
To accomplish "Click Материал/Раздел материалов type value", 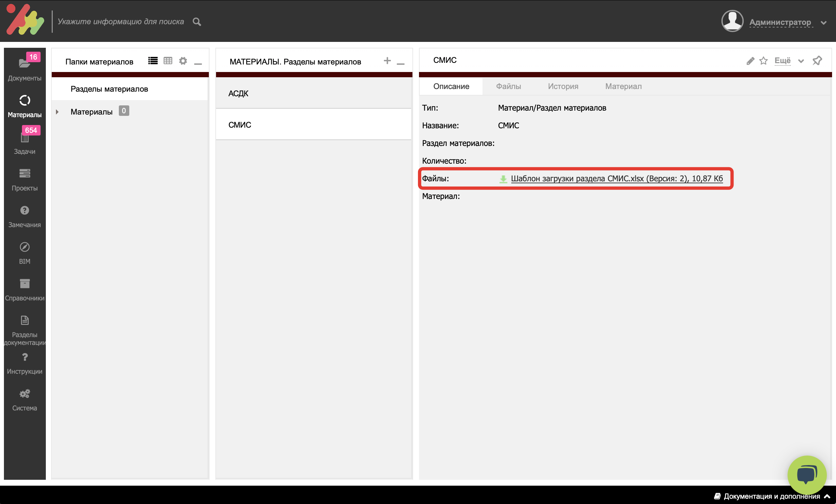I will click(x=552, y=108).
